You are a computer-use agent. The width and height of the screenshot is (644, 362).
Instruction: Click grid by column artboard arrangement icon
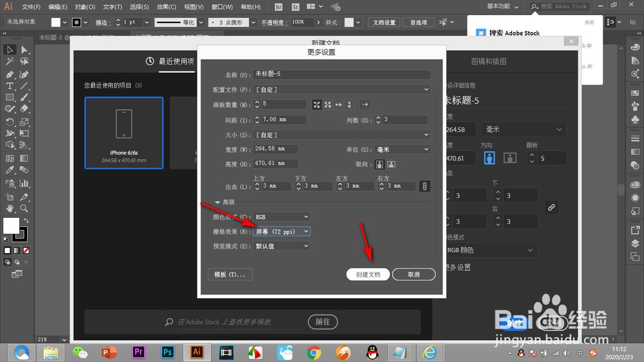click(x=328, y=105)
